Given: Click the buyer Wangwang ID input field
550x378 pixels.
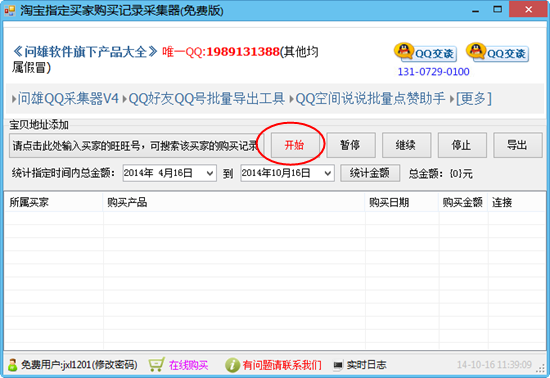Looking at the screenshot, I should (x=136, y=145).
